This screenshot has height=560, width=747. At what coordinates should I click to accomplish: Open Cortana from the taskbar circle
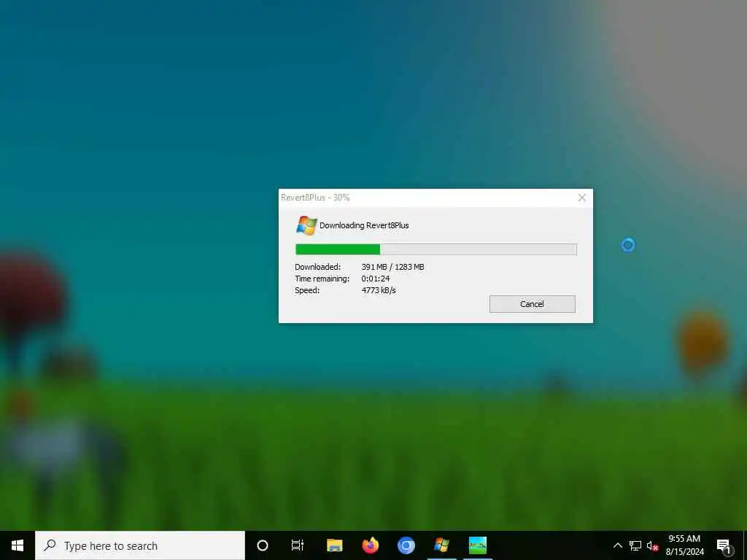[x=263, y=545]
